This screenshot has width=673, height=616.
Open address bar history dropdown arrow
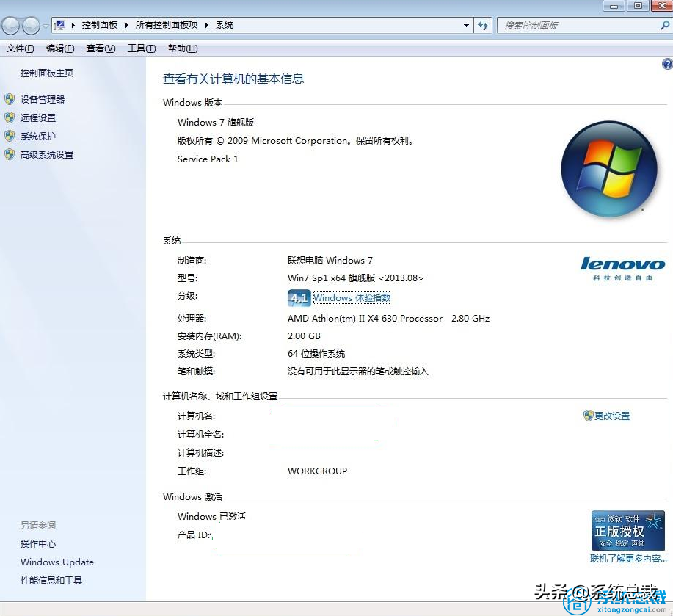click(x=466, y=26)
